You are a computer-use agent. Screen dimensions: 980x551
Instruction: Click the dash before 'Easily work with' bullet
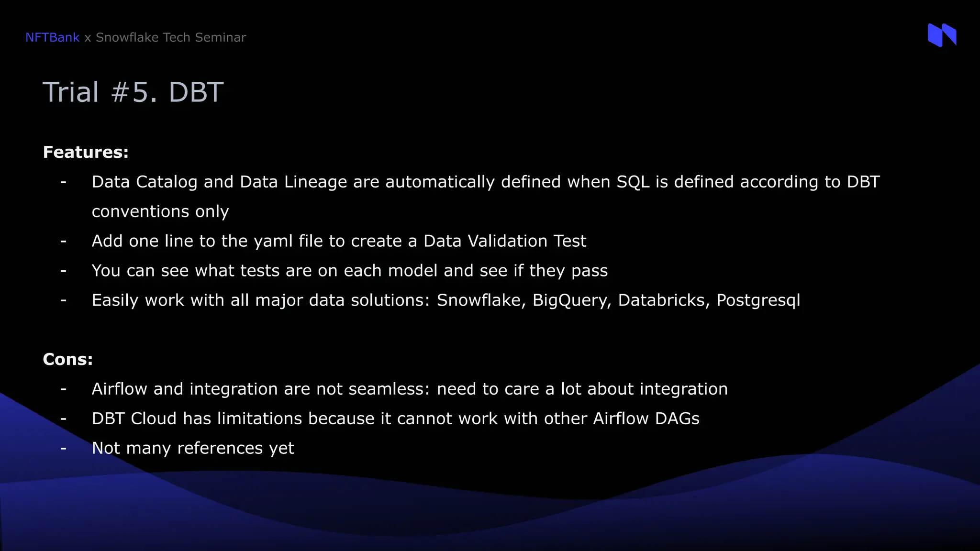click(x=63, y=301)
